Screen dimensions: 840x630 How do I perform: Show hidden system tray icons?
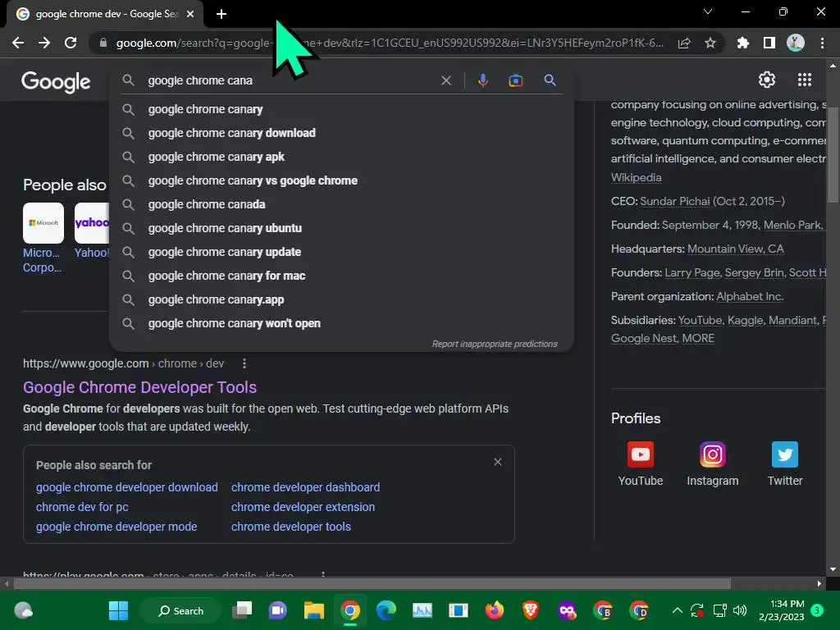pyautogui.click(x=677, y=610)
